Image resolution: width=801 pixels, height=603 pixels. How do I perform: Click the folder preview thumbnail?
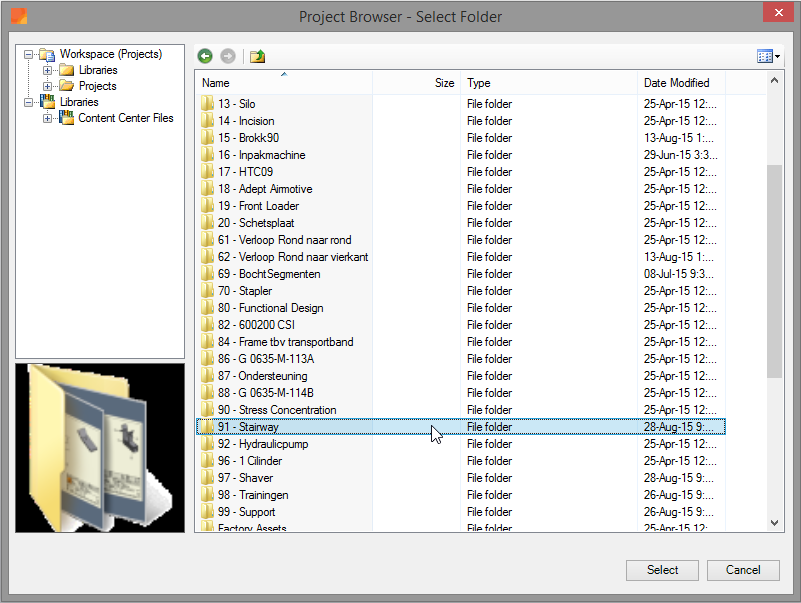tap(100, 447)
